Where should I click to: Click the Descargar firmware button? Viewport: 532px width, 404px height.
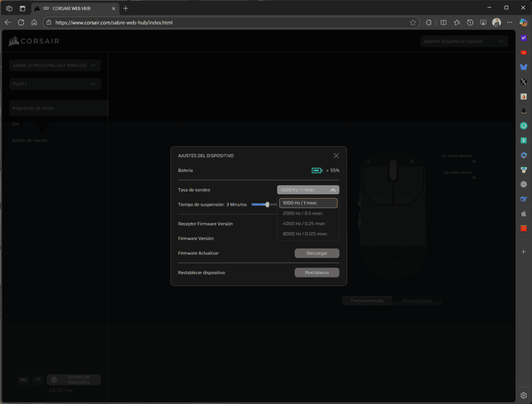point(317,253)
